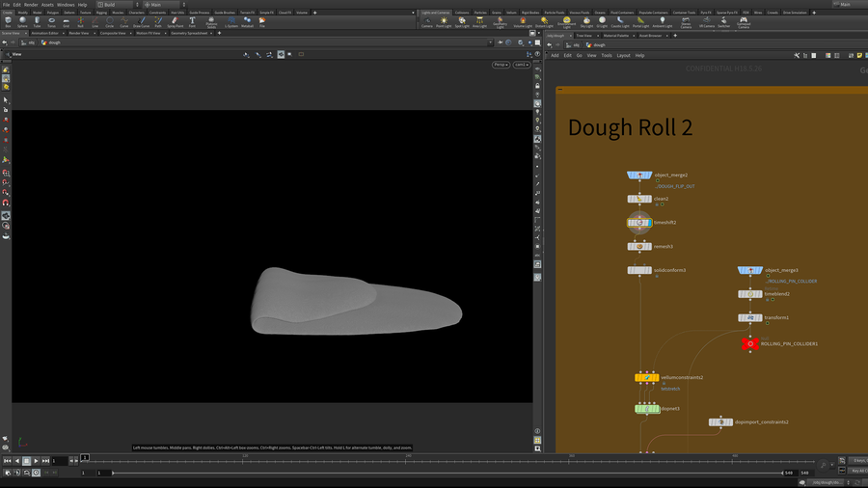The width and height of the screenshot is (868, 488).
Task: Open the Persp viewport dropdown
Action: tap(501, 65)
